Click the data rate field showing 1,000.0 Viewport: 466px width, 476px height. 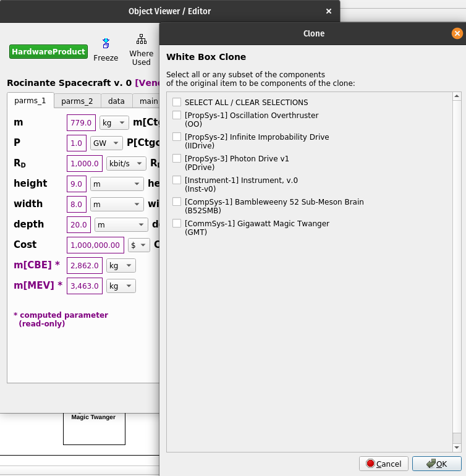click(85, 163)
